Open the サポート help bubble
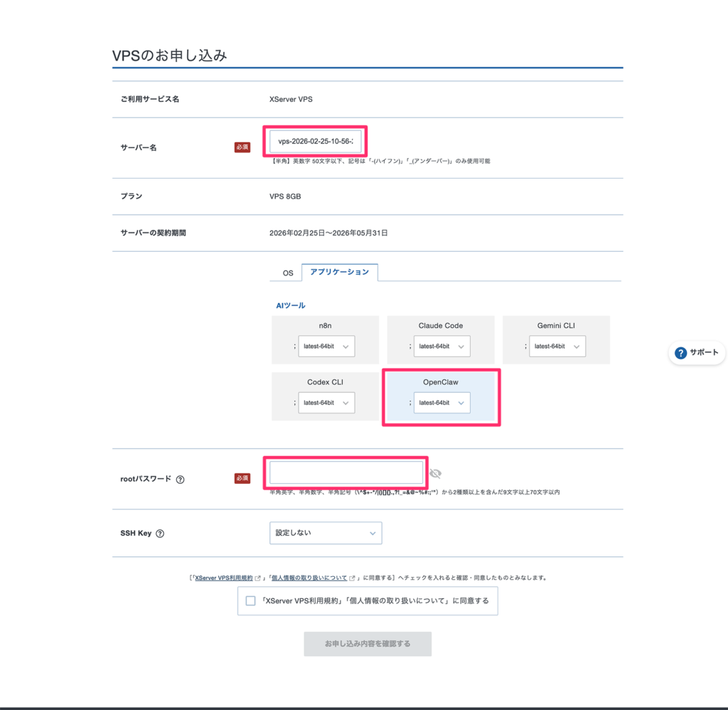Image resolution: width=728 pixels, height=710 pixels. click(696, 352)
